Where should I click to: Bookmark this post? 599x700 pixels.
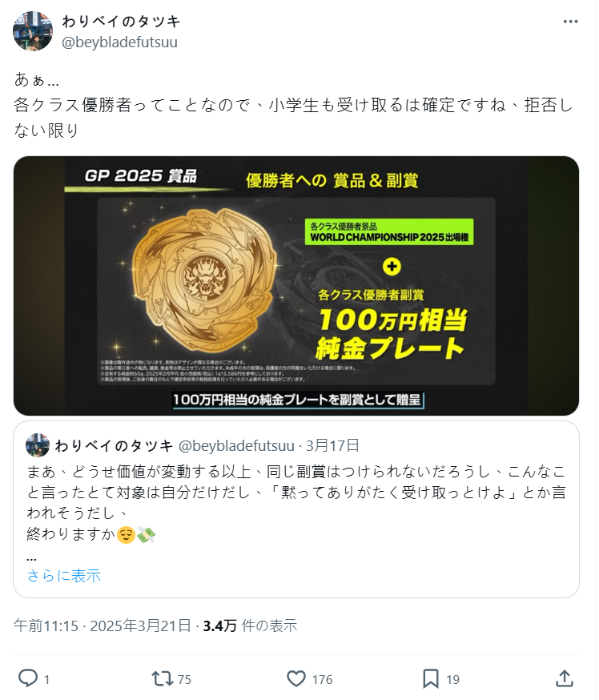pyautogui.click(x=431, y=678)
